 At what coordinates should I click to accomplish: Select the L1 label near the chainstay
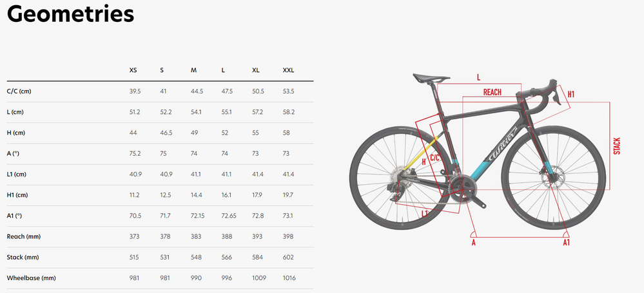[x=425, y=214]
